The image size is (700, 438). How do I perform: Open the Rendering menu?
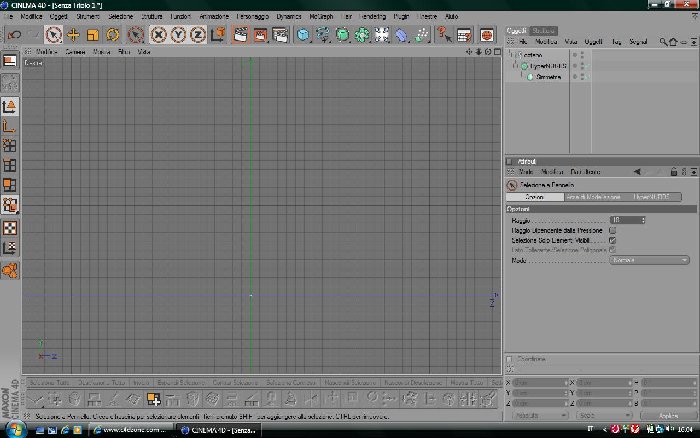pyautogui.click(x=372, y=17)
